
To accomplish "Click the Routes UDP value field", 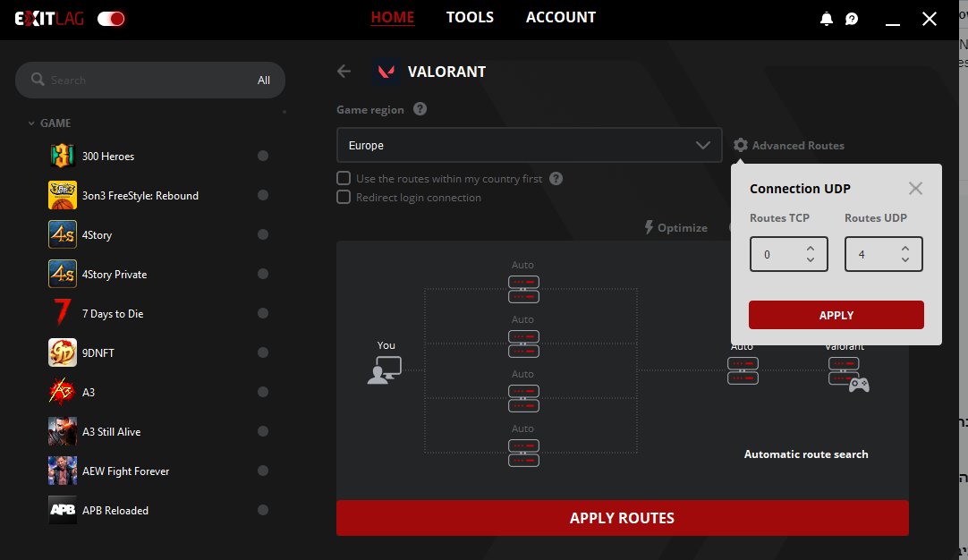I will click(883, 254).
